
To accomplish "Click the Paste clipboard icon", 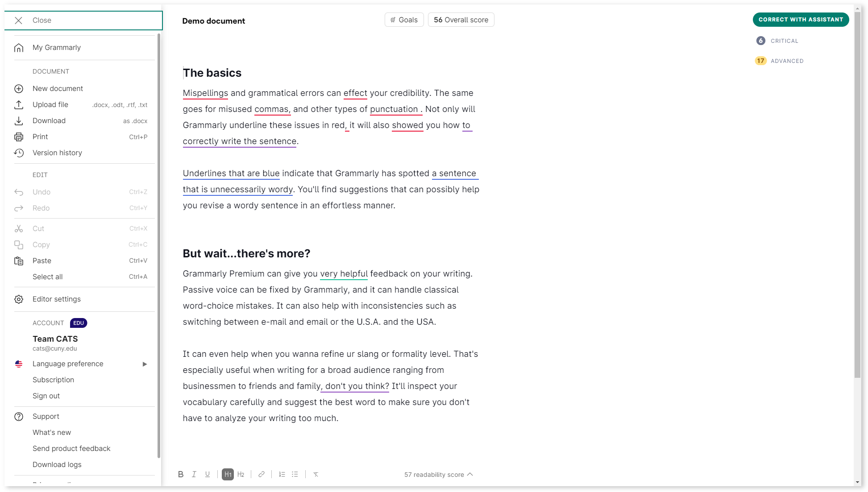I will [x=19, y=261].
